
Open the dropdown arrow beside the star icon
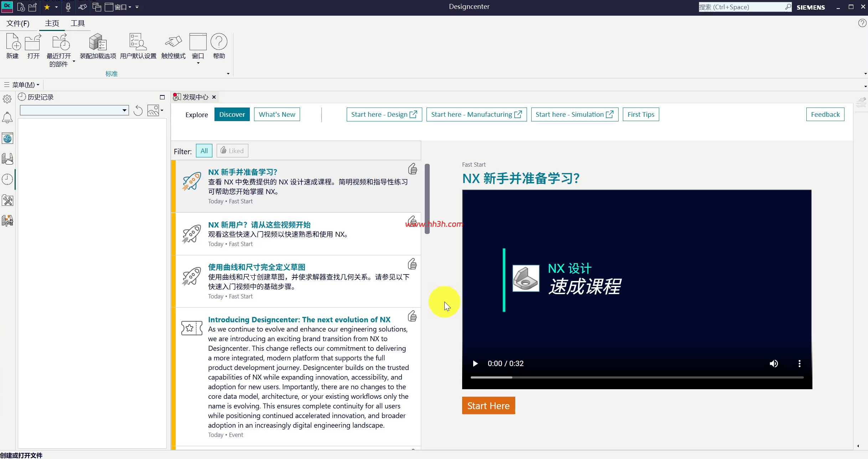click(56, 7)
